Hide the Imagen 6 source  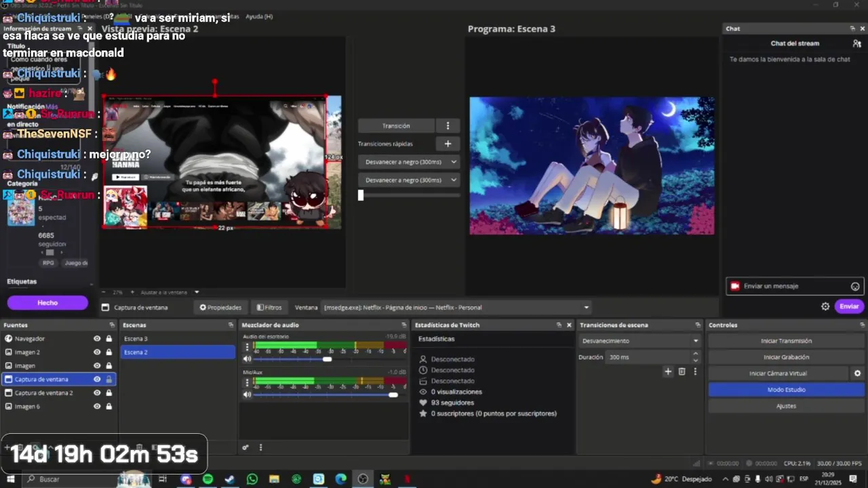(x=97, y=407)
